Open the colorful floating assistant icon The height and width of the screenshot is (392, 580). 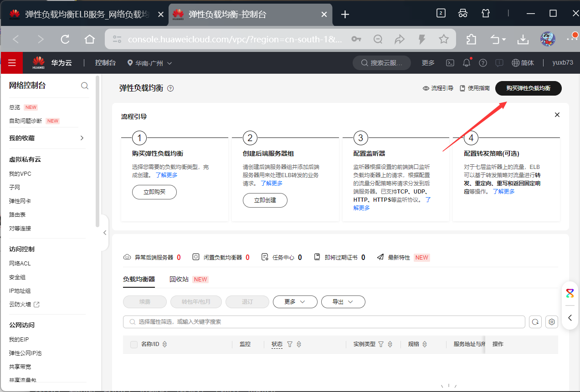570,293
